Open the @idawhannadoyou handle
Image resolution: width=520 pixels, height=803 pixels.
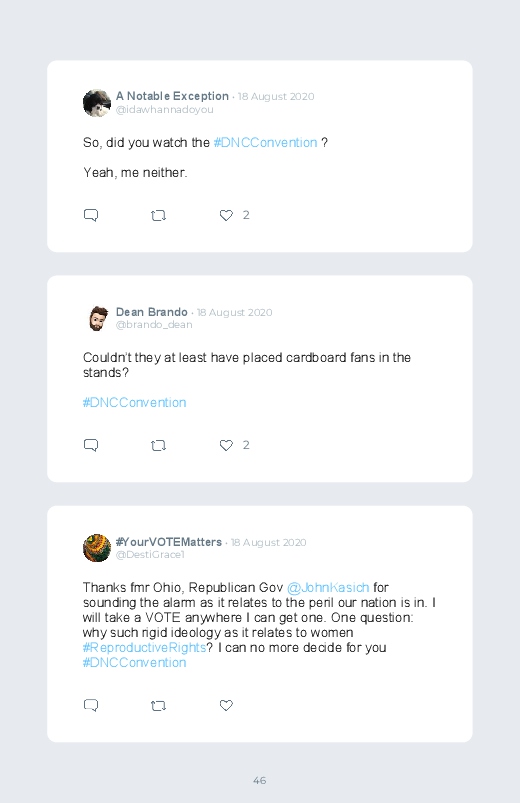[164, 110]
